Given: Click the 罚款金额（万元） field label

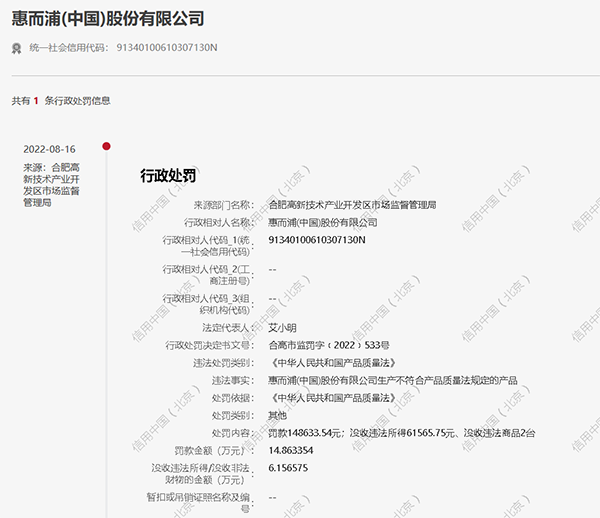Looking at the screenshot, I should [x=214, y=451].
